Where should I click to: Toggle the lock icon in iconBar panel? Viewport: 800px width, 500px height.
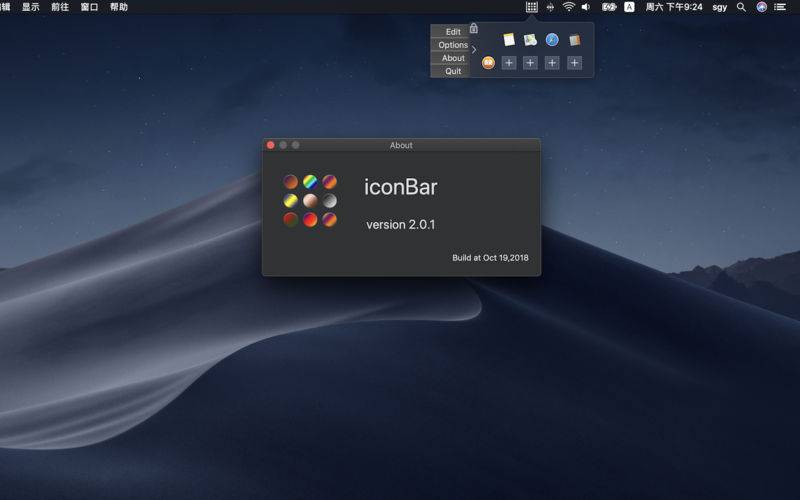[473, 28]
